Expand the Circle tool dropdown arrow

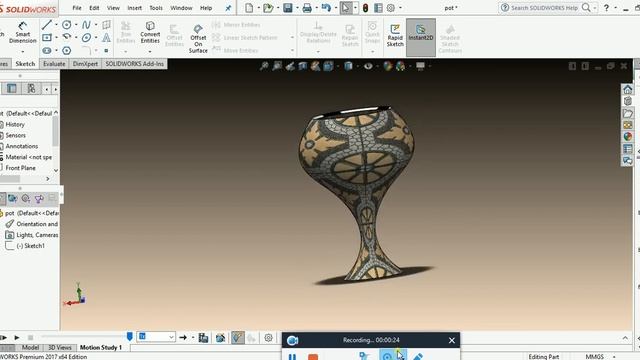[76, 25]
